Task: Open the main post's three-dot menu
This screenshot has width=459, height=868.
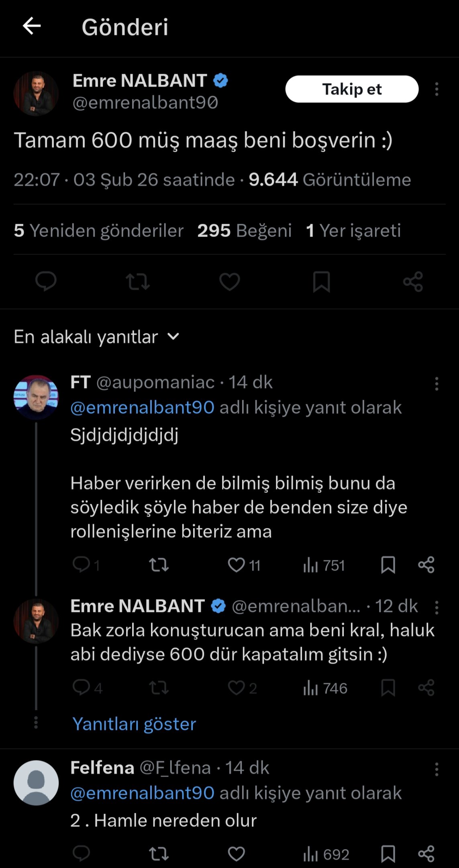Action: point(437,89)
